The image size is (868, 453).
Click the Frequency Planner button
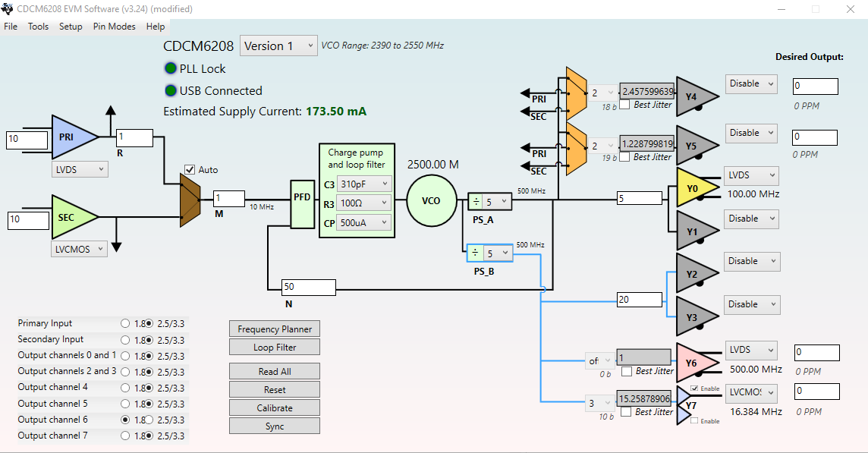click(x=275, y=329)
